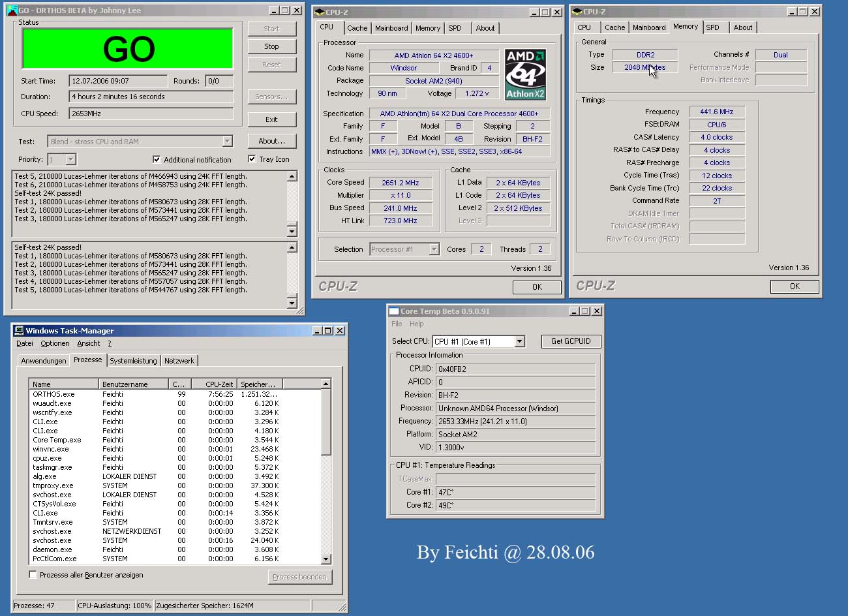Screen dimensions: 848x616
Task: Click the Prozess beenden button
Action: click(299, 577)
